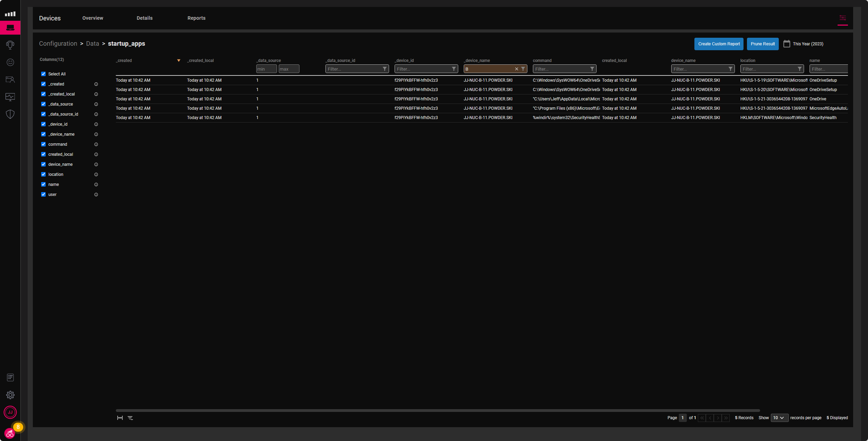Uncheck the Select All checkbox
The height and width of the screenshot is (441, 868).
click(x=44, y=74)
